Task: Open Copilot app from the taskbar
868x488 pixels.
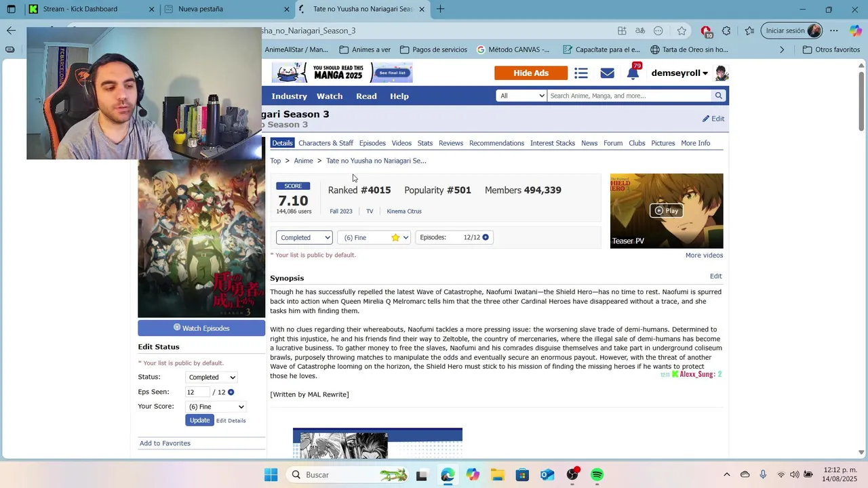Action: click(x=473, y=474)
